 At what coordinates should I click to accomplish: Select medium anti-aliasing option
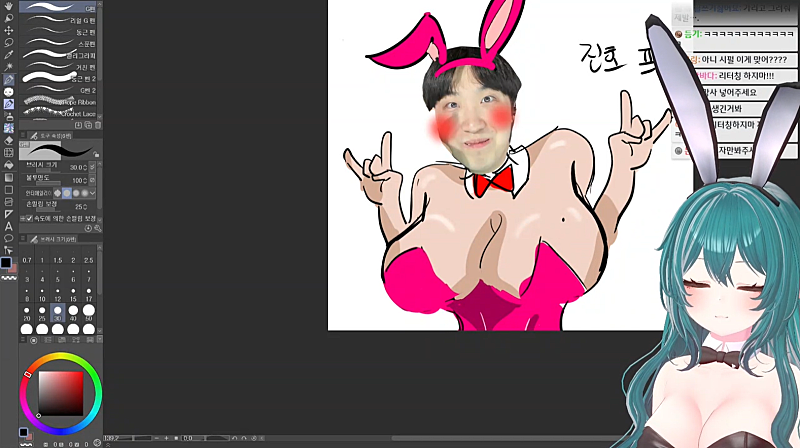click(x=76, y=193)
